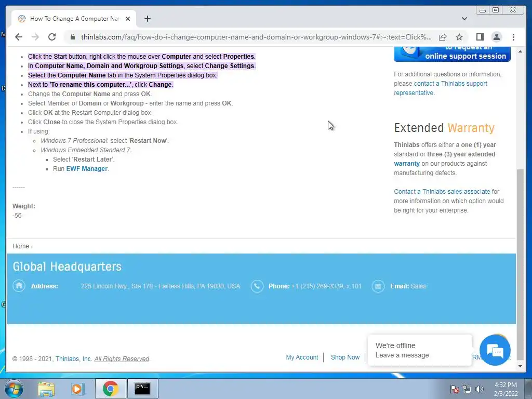The width and height of the screenshot is (532, 399).
Task: Click the Phone icon in Global Headquarters
Action: click(x=257, y=286)
